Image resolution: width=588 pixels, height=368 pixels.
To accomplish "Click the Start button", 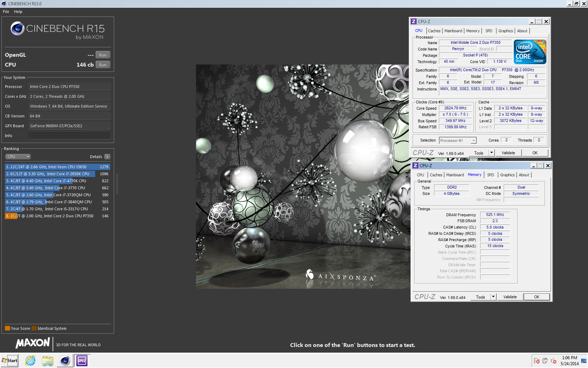I will (x=9, y=361).
